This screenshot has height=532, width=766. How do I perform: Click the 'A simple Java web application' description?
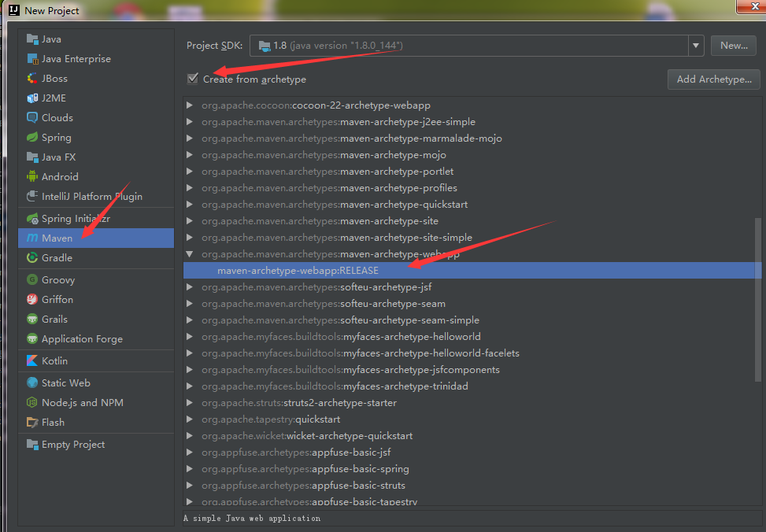coord(252,519)
